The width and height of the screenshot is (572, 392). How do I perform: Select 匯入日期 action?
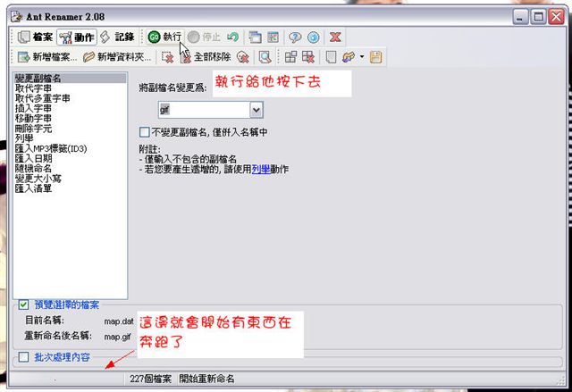[70, 158]
